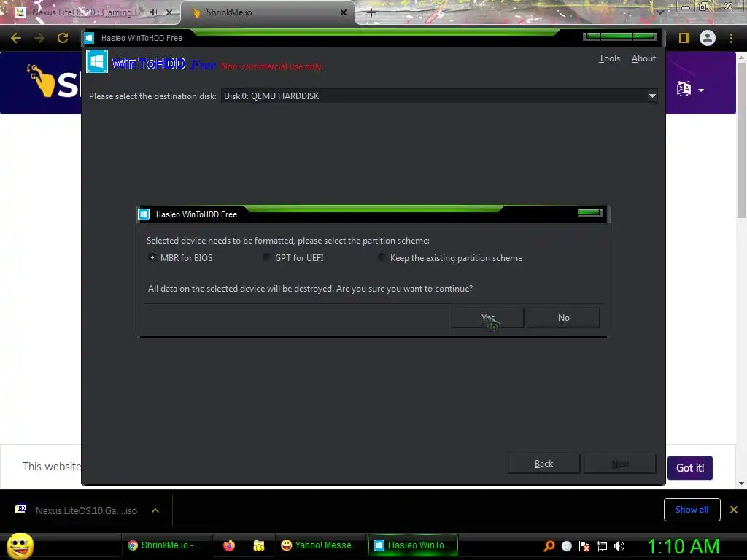The image size is (747, 560).
Task: Go back in the browser
Action: pos(16,38)
